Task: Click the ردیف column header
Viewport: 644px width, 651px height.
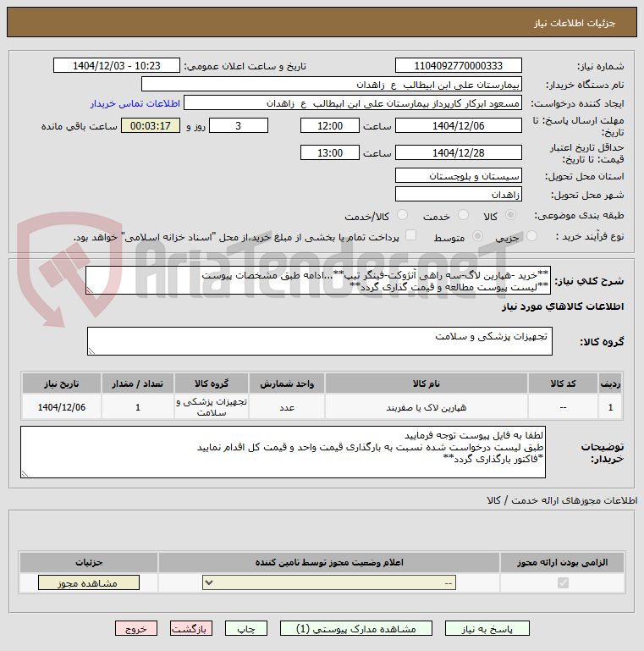Action: click(x=610, y=383)
